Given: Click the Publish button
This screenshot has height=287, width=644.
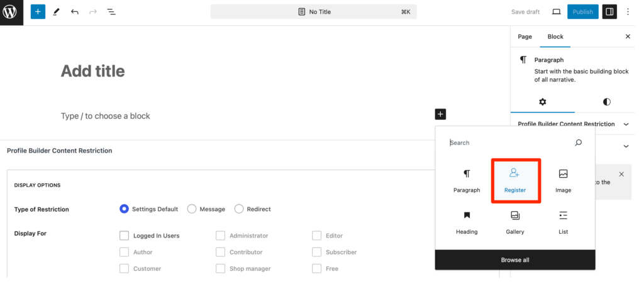Looking at the screenshot, I should click(583, 12).
